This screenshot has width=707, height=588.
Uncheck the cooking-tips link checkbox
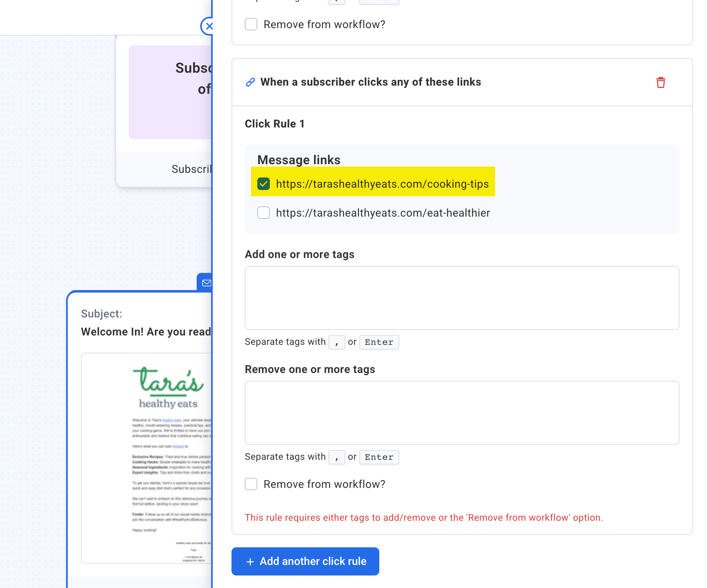click(264, 184)
